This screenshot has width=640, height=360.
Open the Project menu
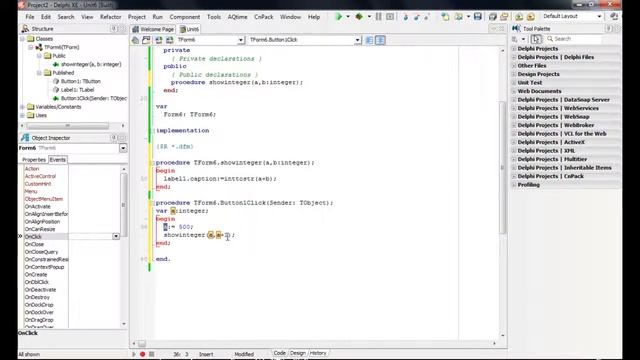(137, 17)
